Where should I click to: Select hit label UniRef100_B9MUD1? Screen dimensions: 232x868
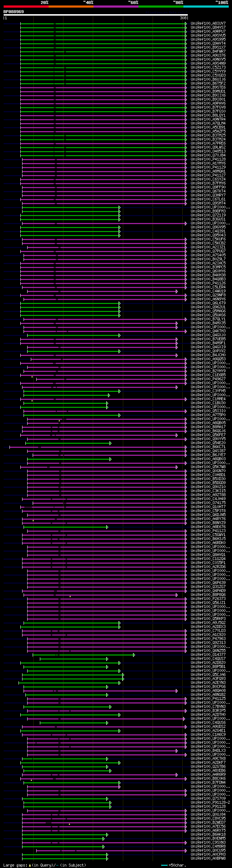point(208,91)
